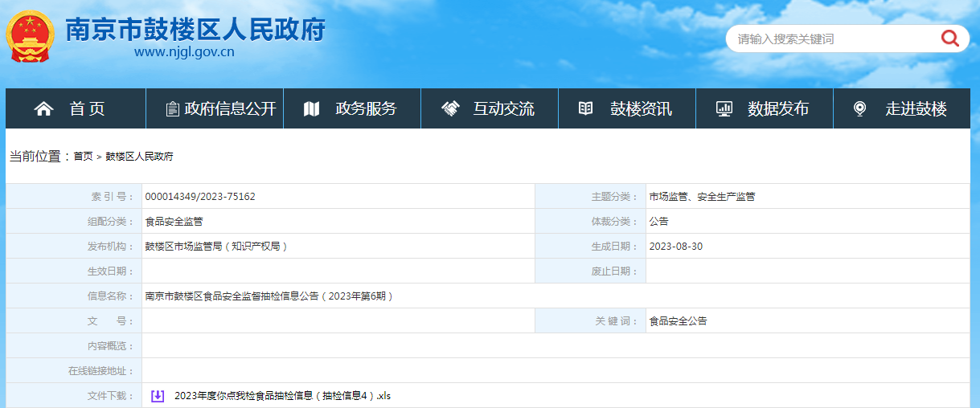Click the national emblem logo
Viewport: 980px width, 408px height.
click(31, 37)
